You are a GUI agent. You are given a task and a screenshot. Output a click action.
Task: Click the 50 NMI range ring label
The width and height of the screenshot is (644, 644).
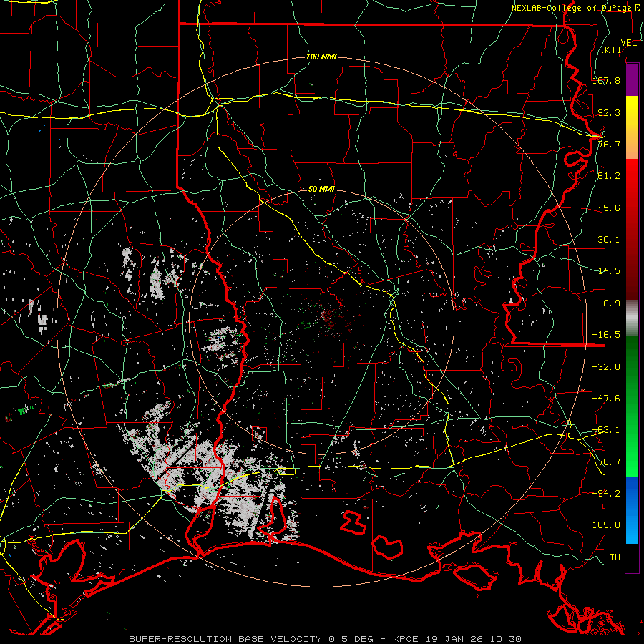[x=321, y=190]
